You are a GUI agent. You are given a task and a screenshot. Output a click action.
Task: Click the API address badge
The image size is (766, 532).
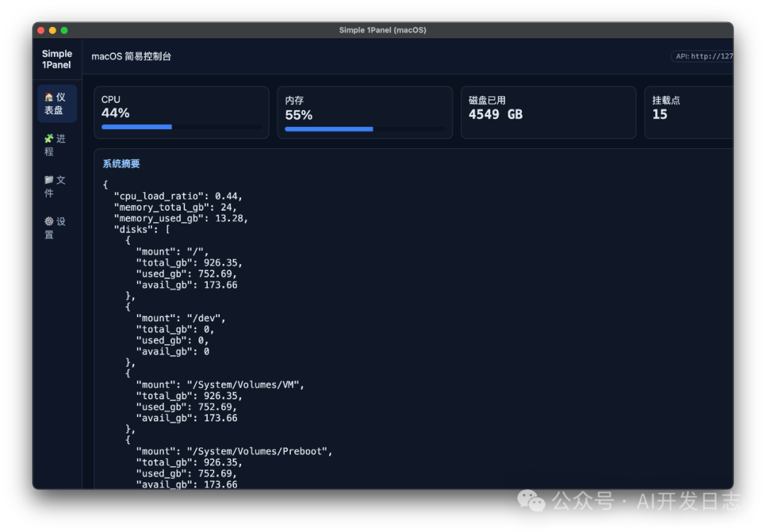(x=702, y=56)
